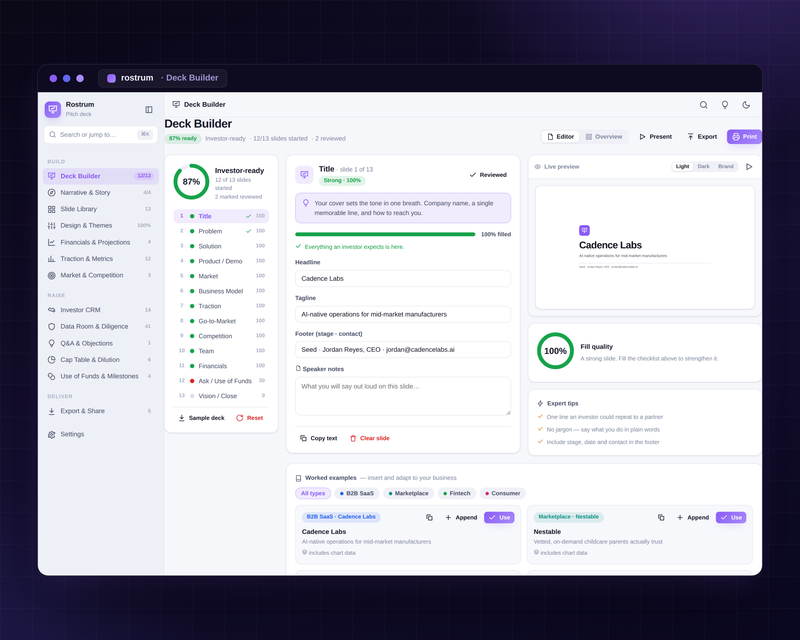
Task: Collapse the sidebar panel icon
Action: coord(148,109)
